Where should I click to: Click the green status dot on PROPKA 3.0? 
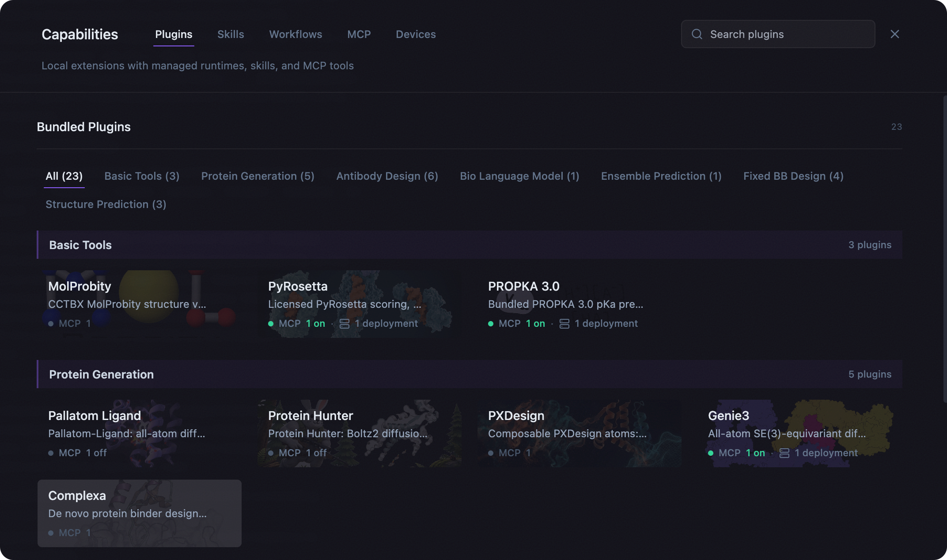click(x=491, y=324)
